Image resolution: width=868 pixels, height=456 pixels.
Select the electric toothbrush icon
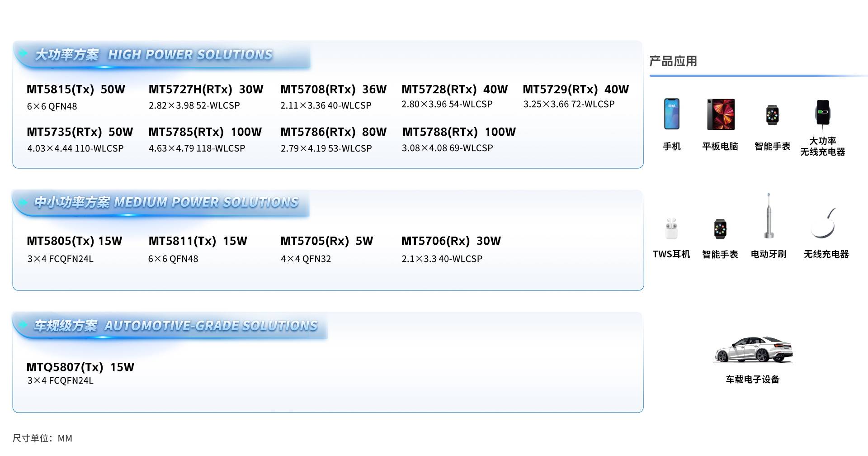point(769,216)
